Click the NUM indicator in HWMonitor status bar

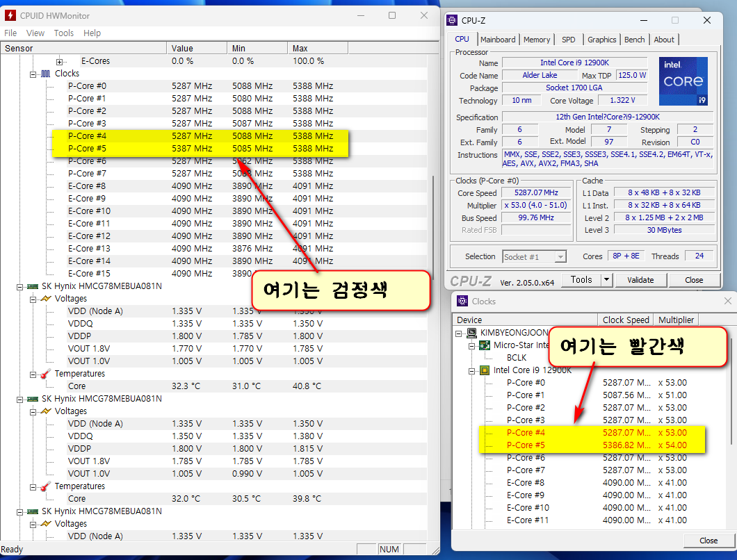click(389, 549)
